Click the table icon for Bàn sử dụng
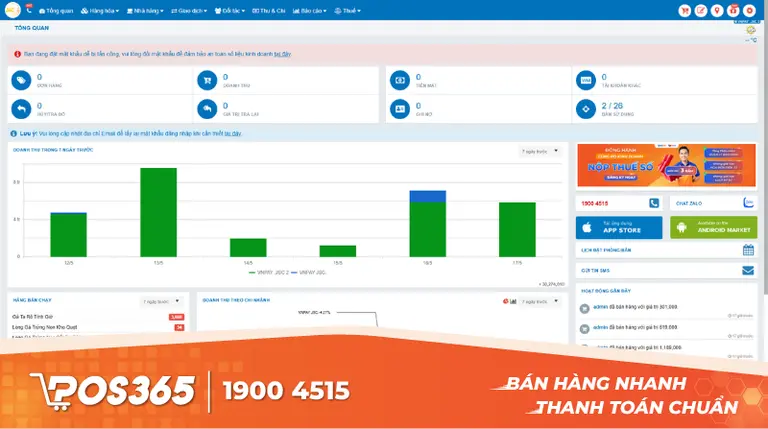Image resolution: width=768 pixels, height=429 pixels. tap(586, 109)
